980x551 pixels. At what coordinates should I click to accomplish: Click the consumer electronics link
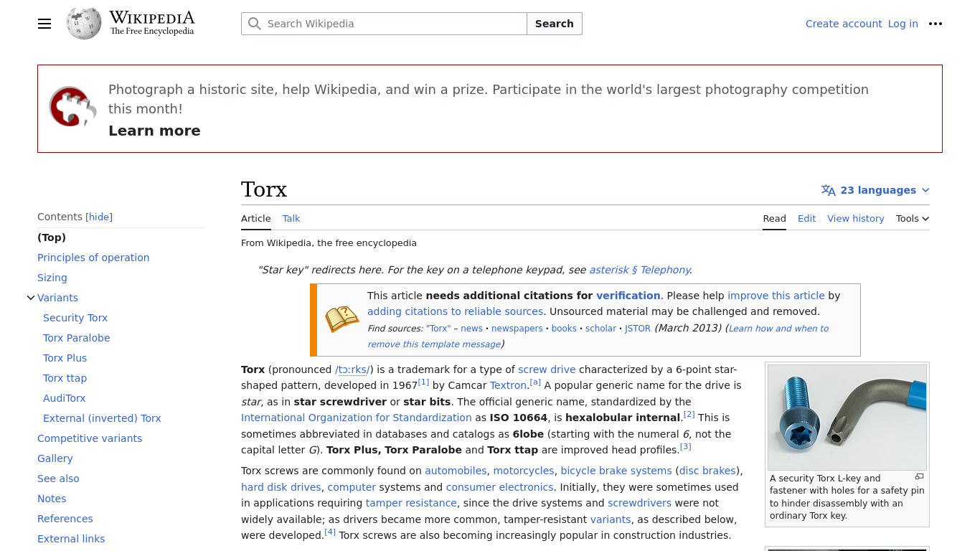click(x=499, y=487)
